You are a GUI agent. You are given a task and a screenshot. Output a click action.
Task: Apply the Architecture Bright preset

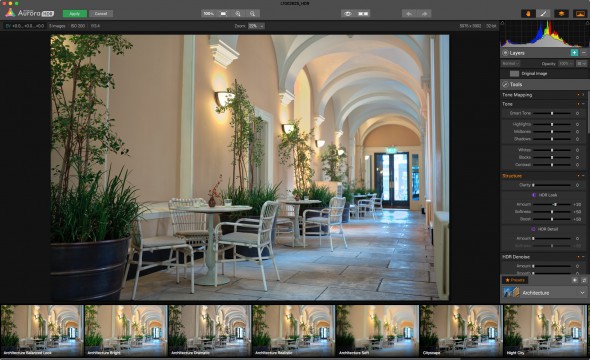[126, 330]
